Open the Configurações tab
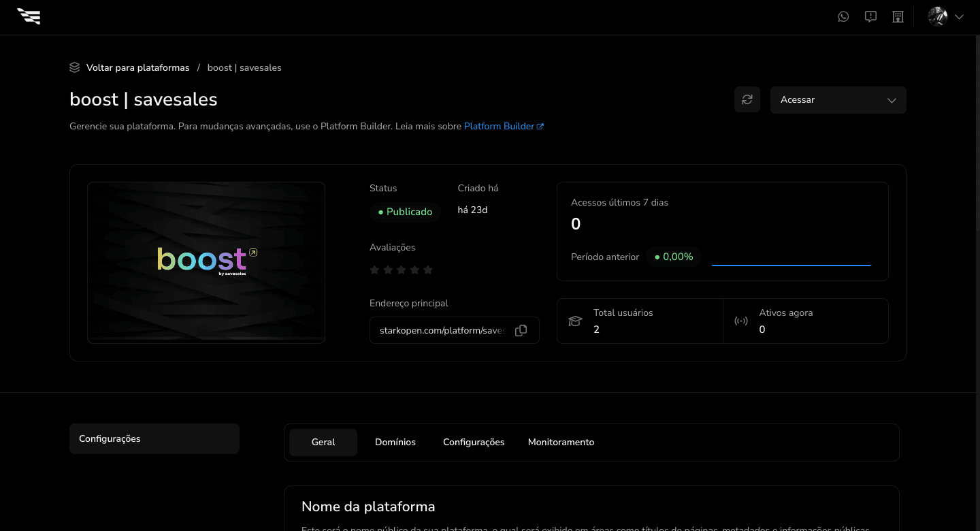Viewport: 980px width, 531px height. 474,442
